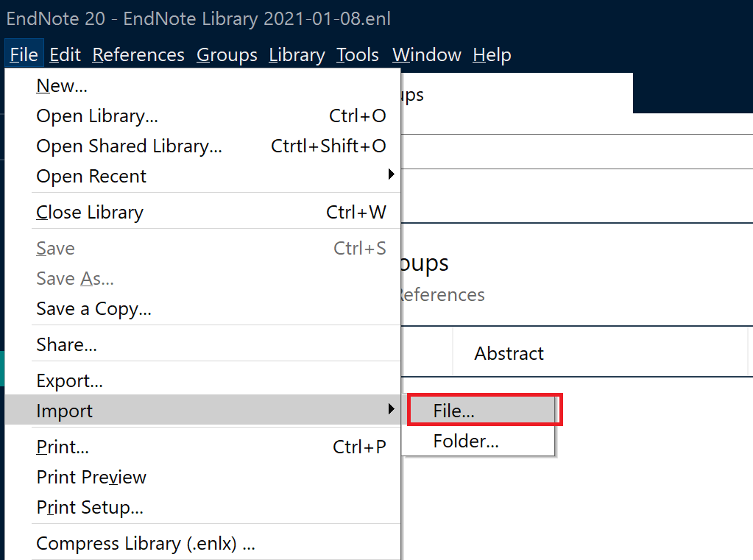
Task: Open the Tools menu
Action: click(357, 54)
